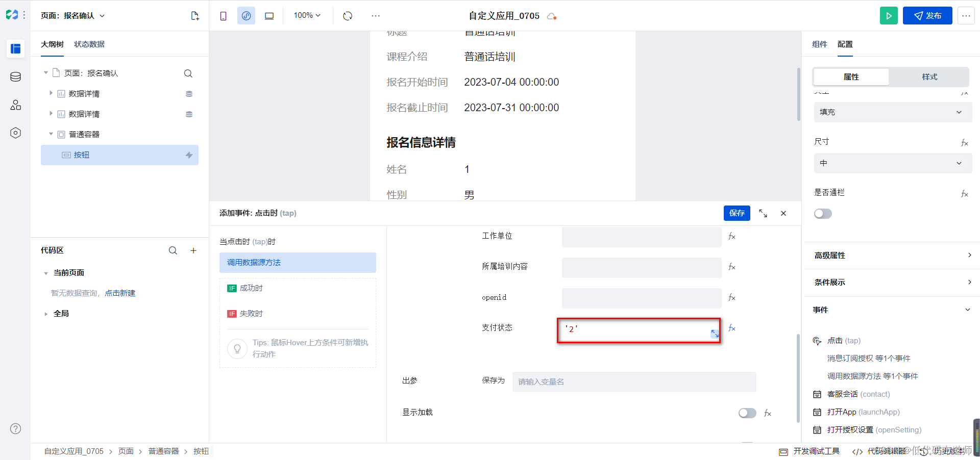Click data icon on first 数据详情 row
The height and width of the screenshot is (460, 980).
point(189,94)
